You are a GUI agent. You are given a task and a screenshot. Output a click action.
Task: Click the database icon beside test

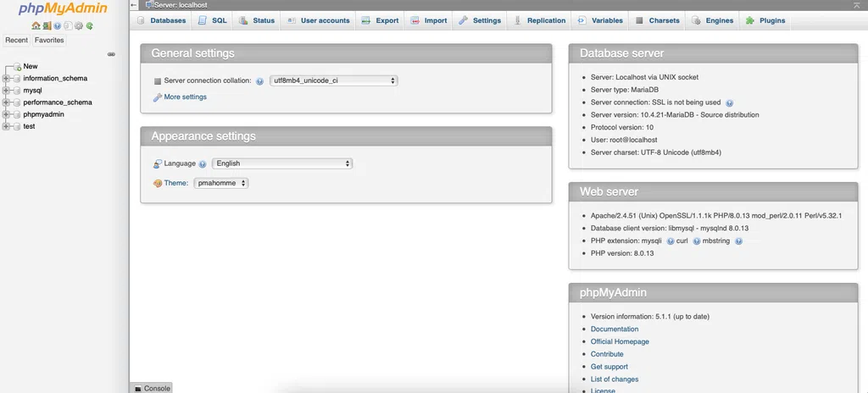pyautogui.click(x=17, y=126)
